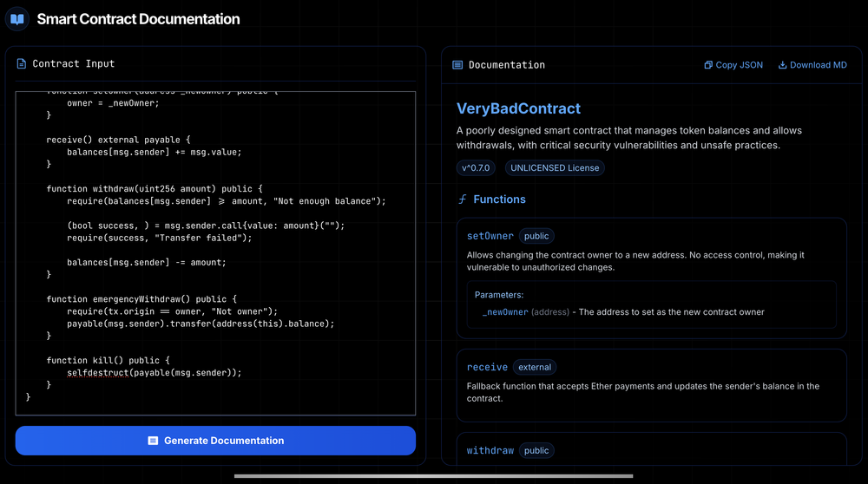This screenshot has height=484, width=868.
Task: Click the 'require(tx.origin == owner' code line
Action: tap(172, 311)
